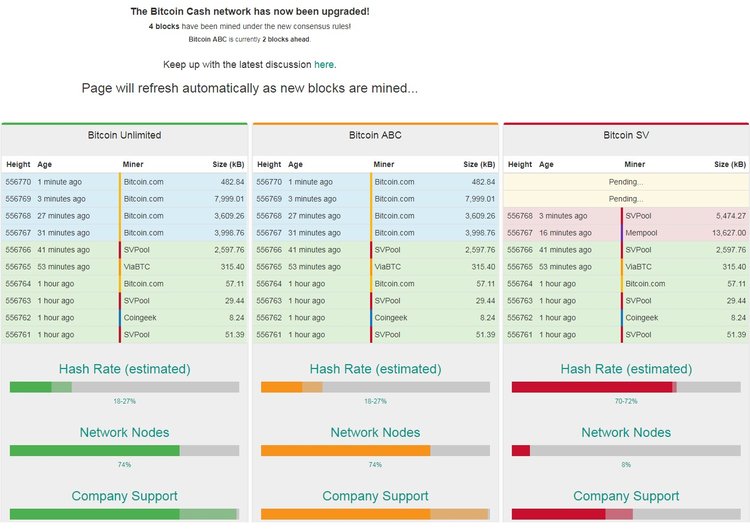Click Height column header in Bitcoin Unlimited
This screenshot has width=750, height=530.
coord(18,164)
